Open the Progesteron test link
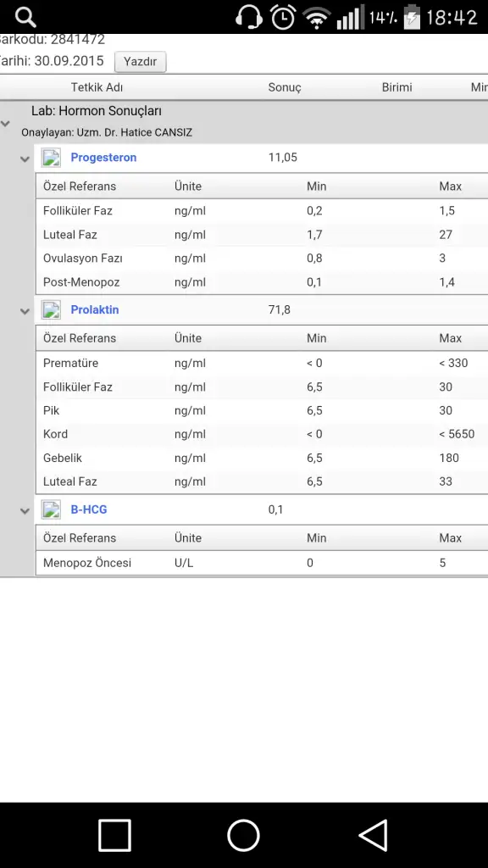488x868 pixels. 103,157
